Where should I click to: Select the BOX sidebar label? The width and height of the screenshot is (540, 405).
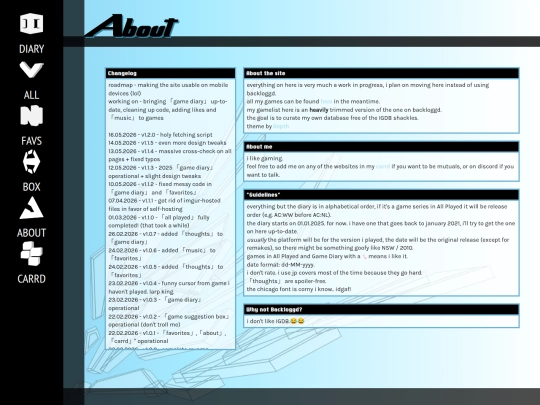[31, 187]
